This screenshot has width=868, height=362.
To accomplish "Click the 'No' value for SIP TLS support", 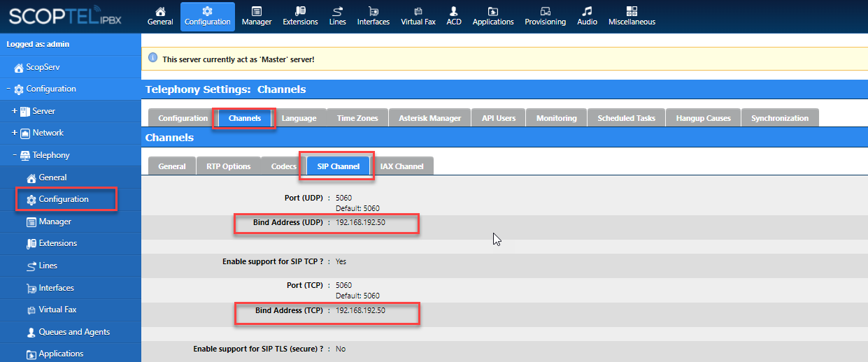I will [x=341, y=349].
